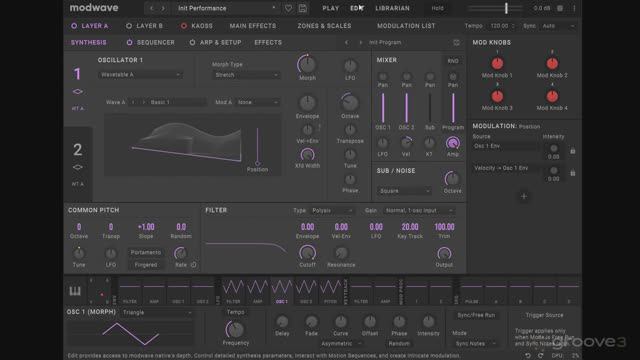Click Mod Knob 1 red knob
640x360 pixels.
(497, 64)
